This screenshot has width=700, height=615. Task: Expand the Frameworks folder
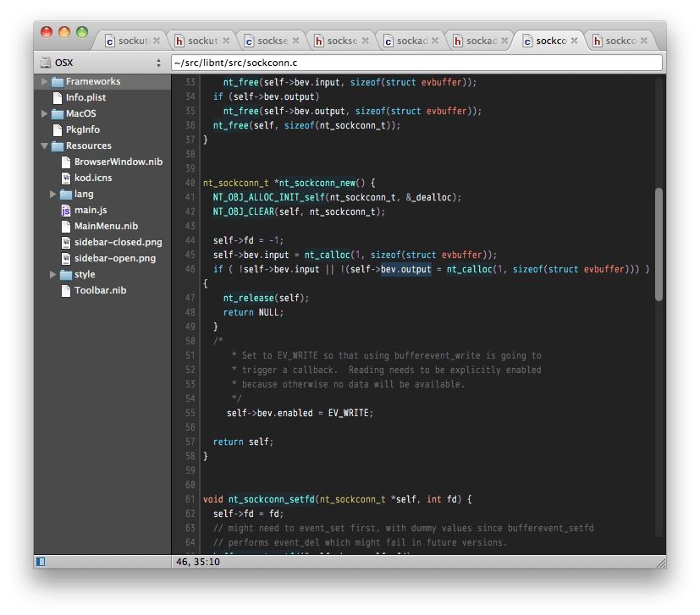click(x=44, y=81)
